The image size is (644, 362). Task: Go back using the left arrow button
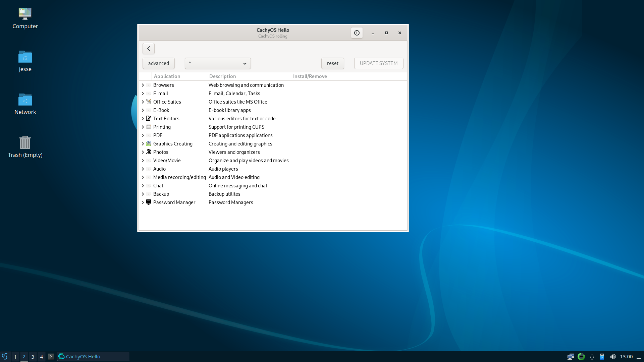point(149,49)
